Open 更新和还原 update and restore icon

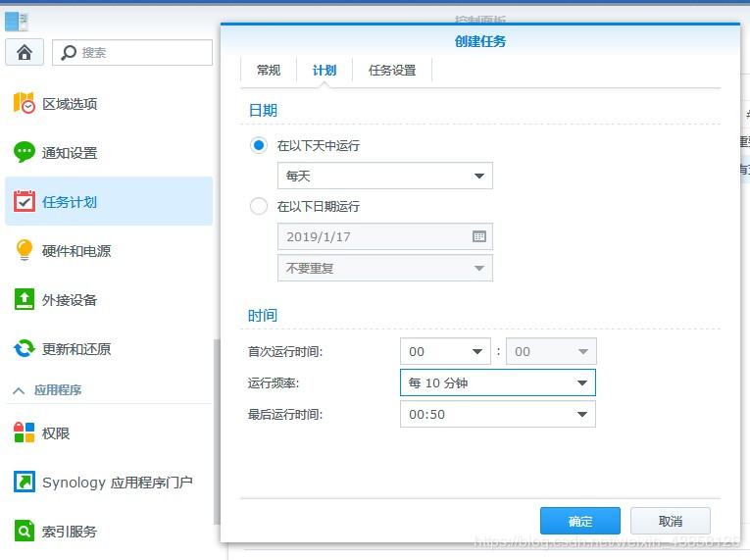pos(24,348)
